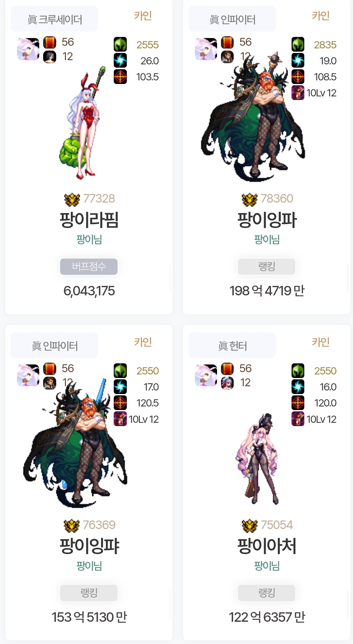Click the blue swirl icon beside 16.0

(298, 387)
